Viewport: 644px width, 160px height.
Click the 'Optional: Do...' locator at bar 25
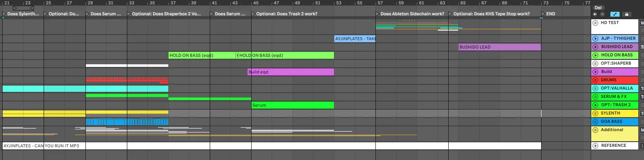pyautogui.click(x=45, y=14)
